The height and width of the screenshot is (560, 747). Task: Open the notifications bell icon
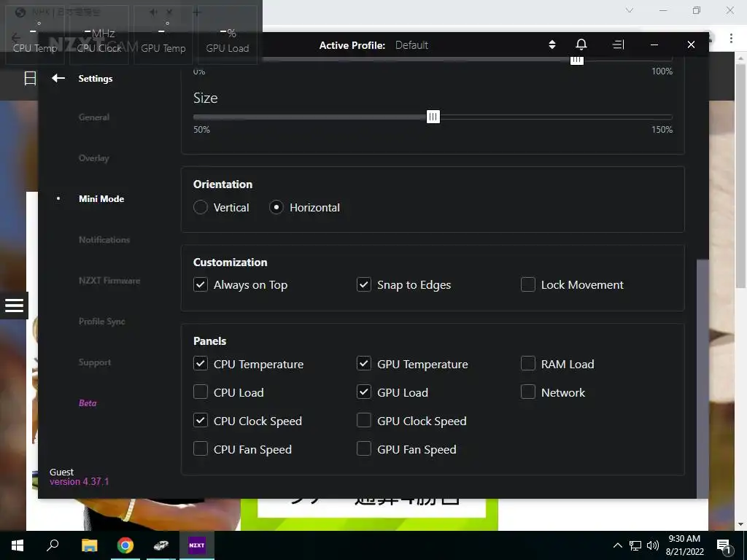pos(581,44)
